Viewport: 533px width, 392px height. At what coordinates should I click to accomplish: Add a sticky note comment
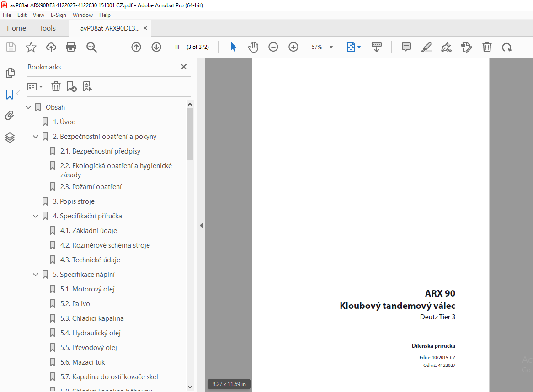point(406,47)
